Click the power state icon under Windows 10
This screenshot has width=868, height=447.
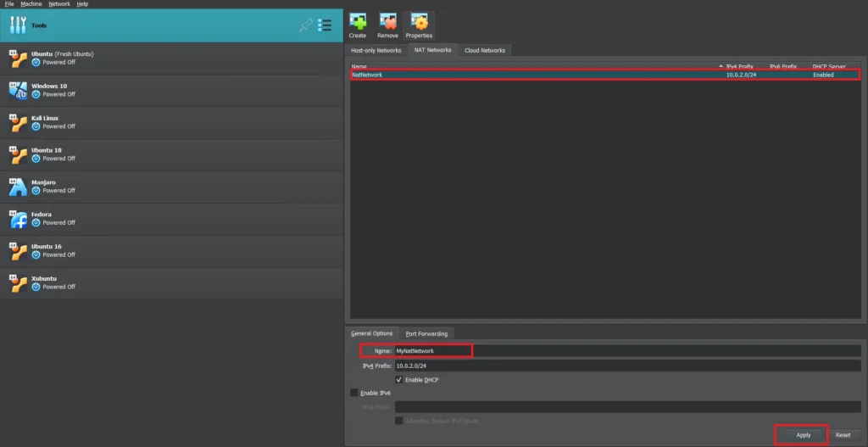click(x=36, y=94)
